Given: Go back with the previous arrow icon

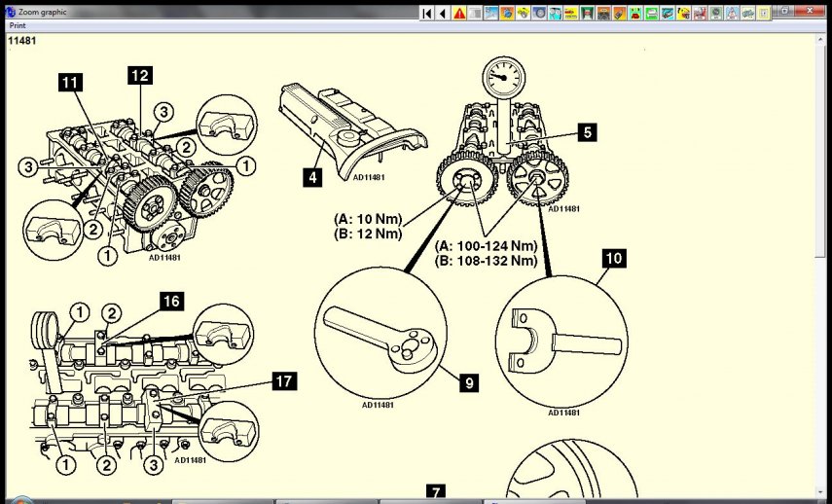Looking at the screenshot, I should (x=443, y=14).
